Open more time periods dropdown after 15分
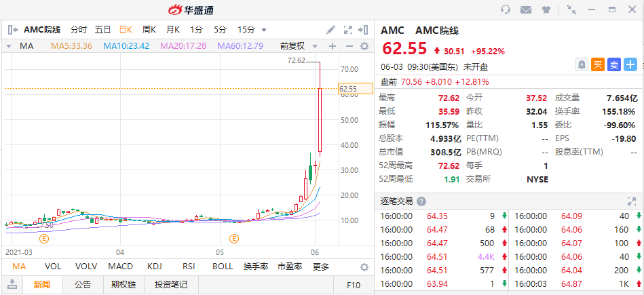This screenshot has height=295, width=644. [264, 30]
